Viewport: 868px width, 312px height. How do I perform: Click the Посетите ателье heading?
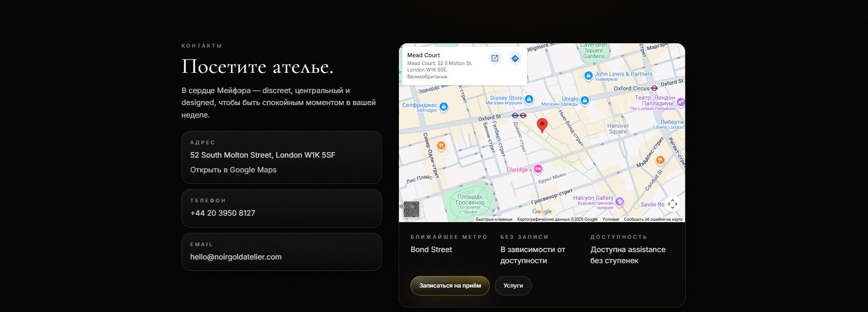258,67
